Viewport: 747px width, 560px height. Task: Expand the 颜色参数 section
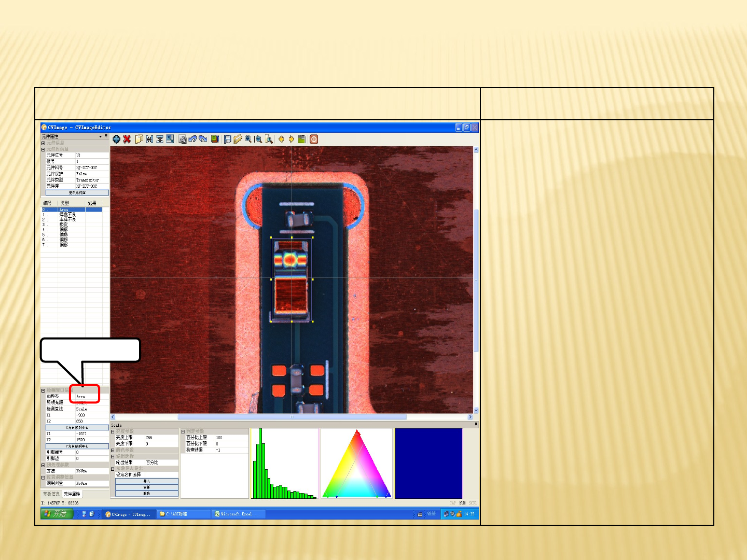pyautogui.click(x=113, y=450)
